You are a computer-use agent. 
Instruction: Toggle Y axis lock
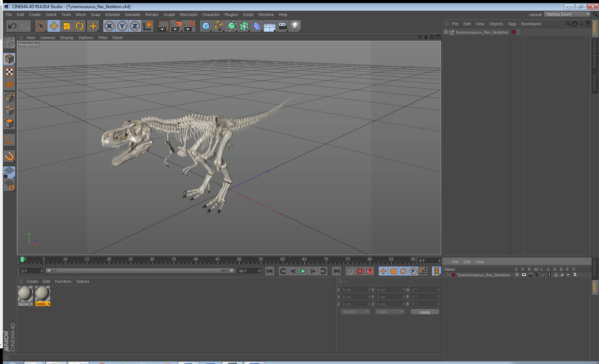click(122, 26)
